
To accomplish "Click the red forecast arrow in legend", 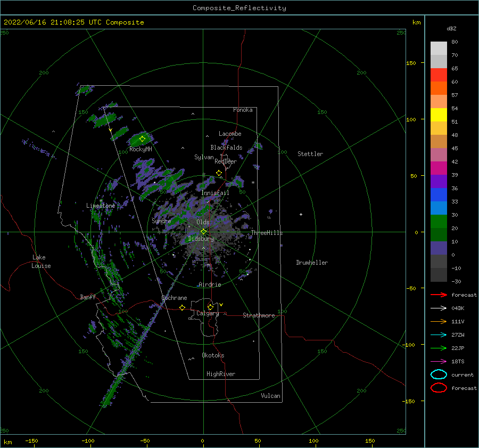I will 439,295.
